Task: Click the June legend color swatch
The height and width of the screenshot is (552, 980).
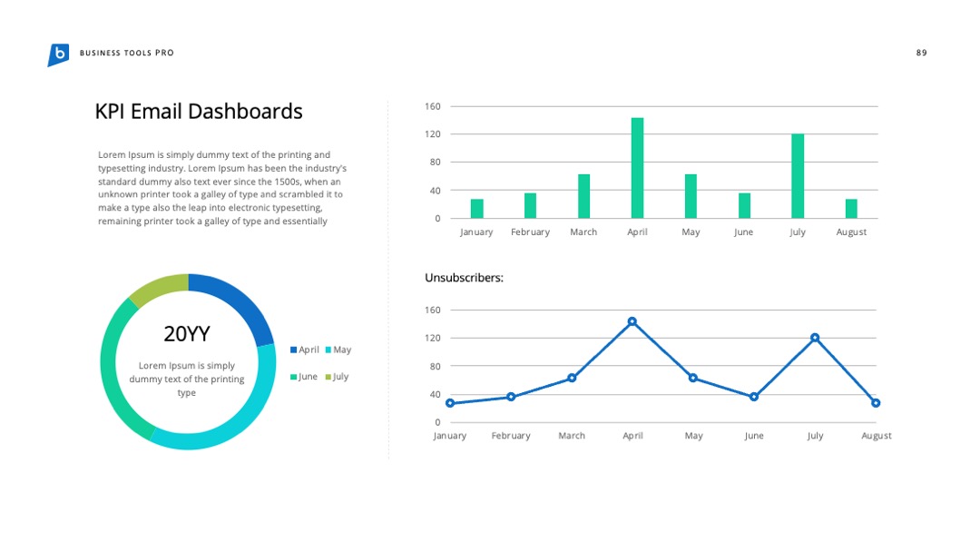Action: (x=293, y=377)
